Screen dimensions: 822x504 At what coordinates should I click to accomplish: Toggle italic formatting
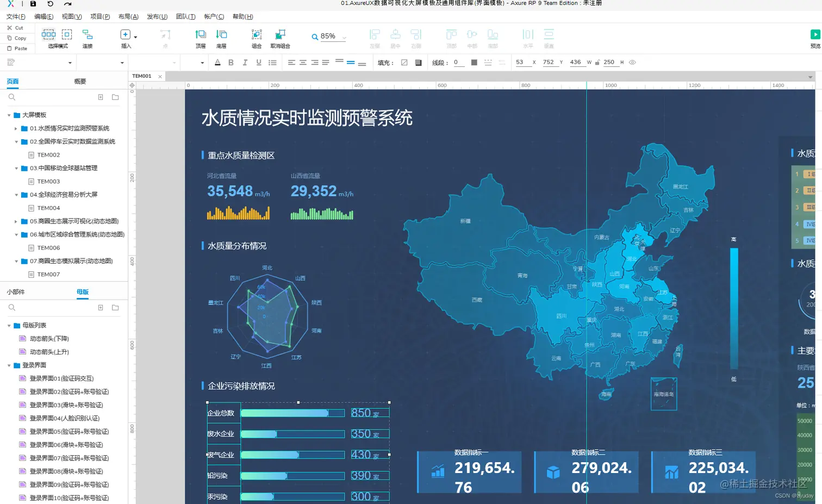pos(245,63)
